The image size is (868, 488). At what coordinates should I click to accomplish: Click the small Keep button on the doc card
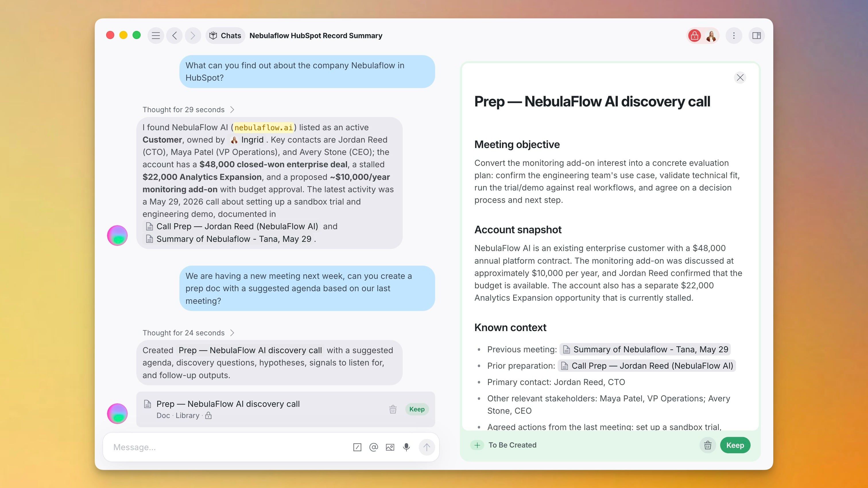[417, 409]
